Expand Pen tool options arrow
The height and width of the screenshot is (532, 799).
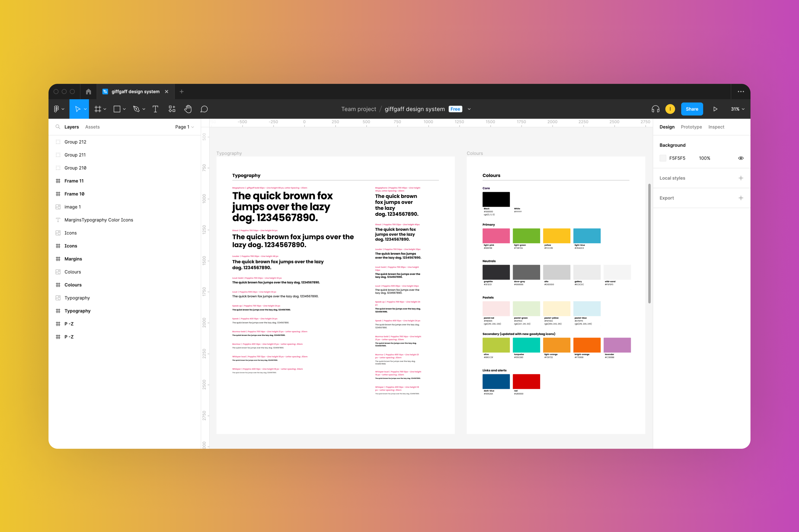coord(144,109)
